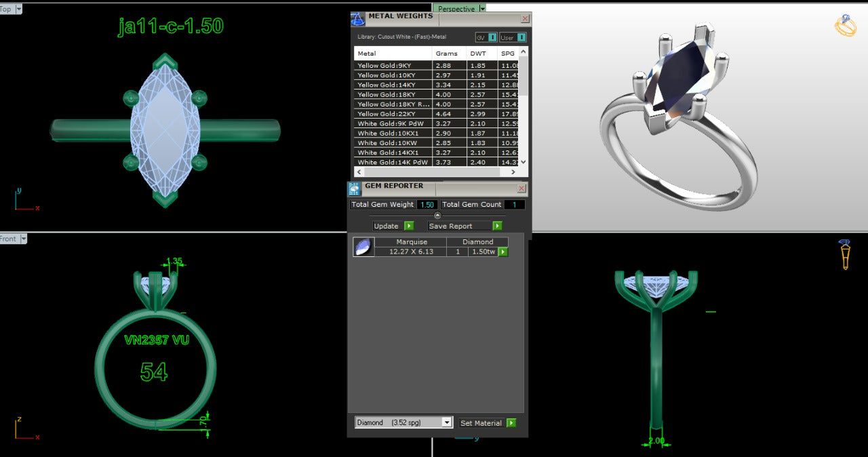The image size is (868, 457).
Task: Sort by the Metal column header
Action: tap(393, 53)
